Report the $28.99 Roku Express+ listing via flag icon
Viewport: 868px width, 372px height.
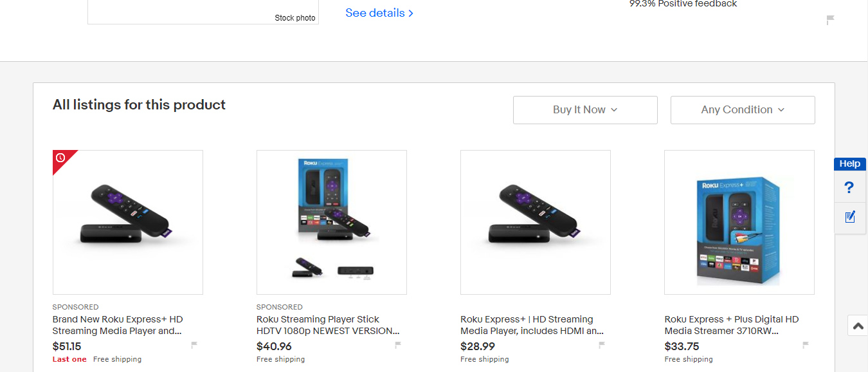tap(602, 344)
